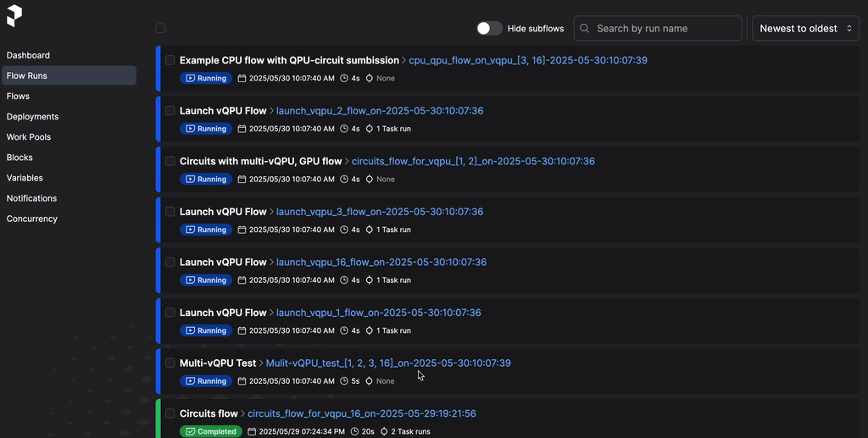
Task: Click the Search by run name field
Action: [x=665, y=29]
